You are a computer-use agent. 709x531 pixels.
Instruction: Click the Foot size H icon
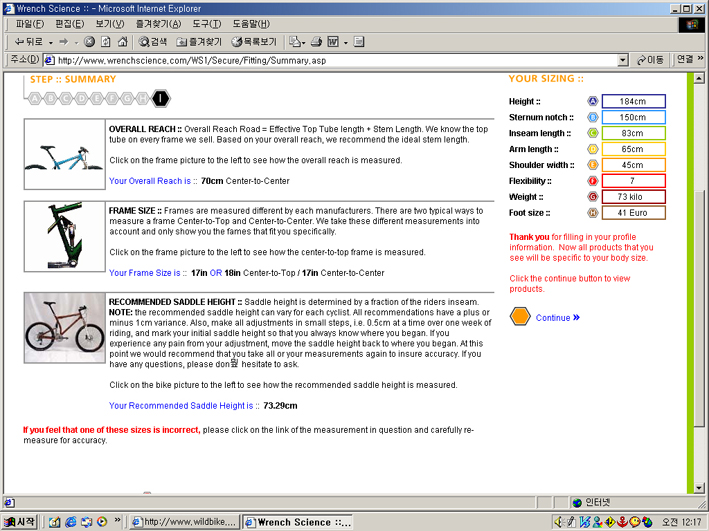pyautogui.click(x=592, y=213)
